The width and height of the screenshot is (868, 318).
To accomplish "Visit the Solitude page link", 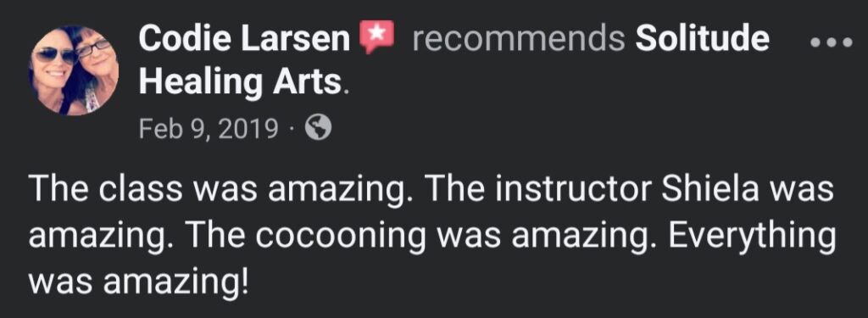I will tap(703, 38).
